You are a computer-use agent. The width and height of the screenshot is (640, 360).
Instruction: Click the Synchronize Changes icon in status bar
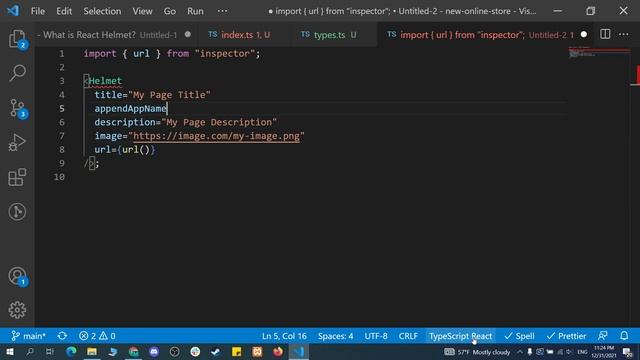click(x=62, y=336)
